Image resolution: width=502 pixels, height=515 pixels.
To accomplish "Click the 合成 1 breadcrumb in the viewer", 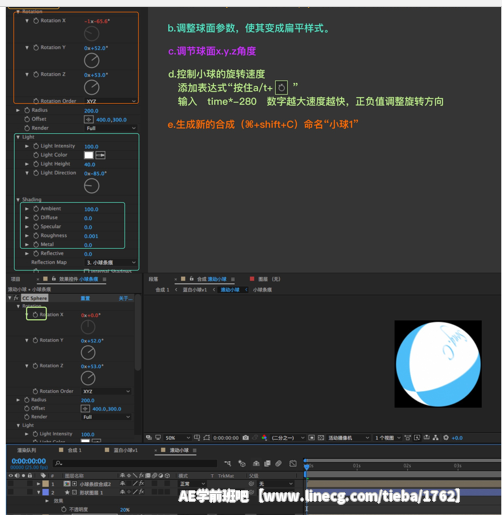I will click(162, 290).
